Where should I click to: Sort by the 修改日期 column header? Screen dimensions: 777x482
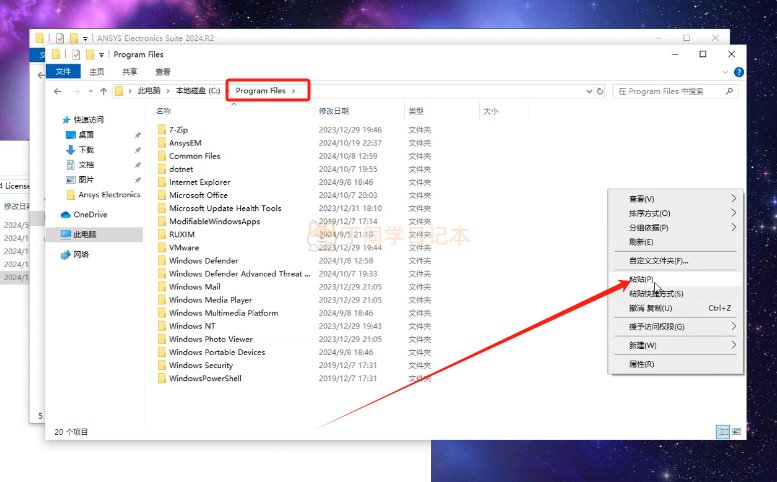[x=334, y=111]
